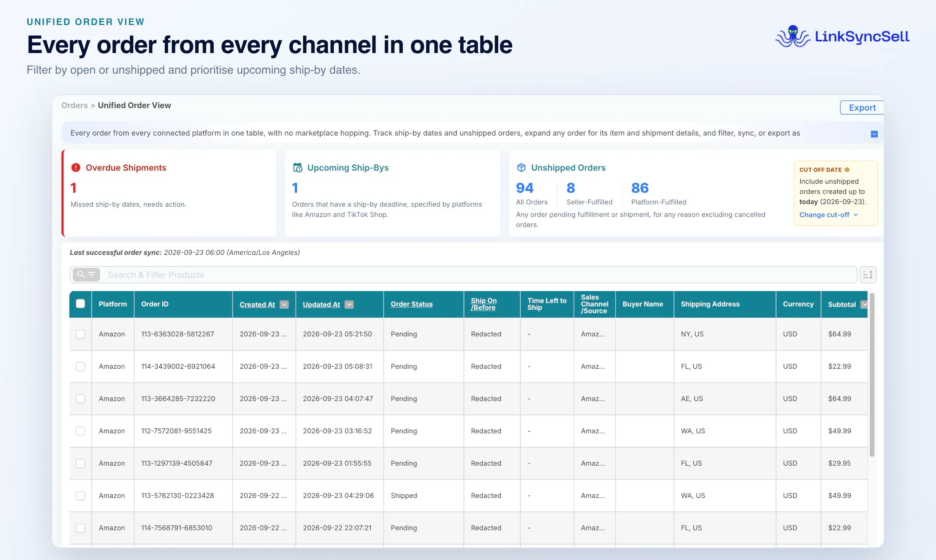Click the LinkSyncSell octopus logo
936x560 pixels.
793,36
